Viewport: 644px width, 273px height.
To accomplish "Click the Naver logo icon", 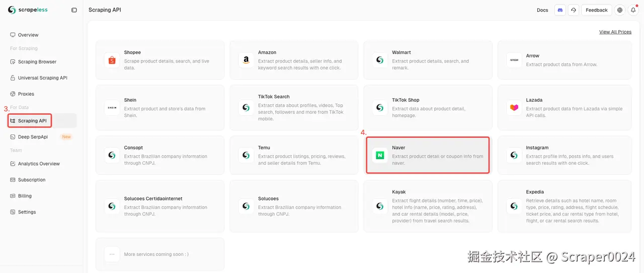I will click(x=380, y=156).
